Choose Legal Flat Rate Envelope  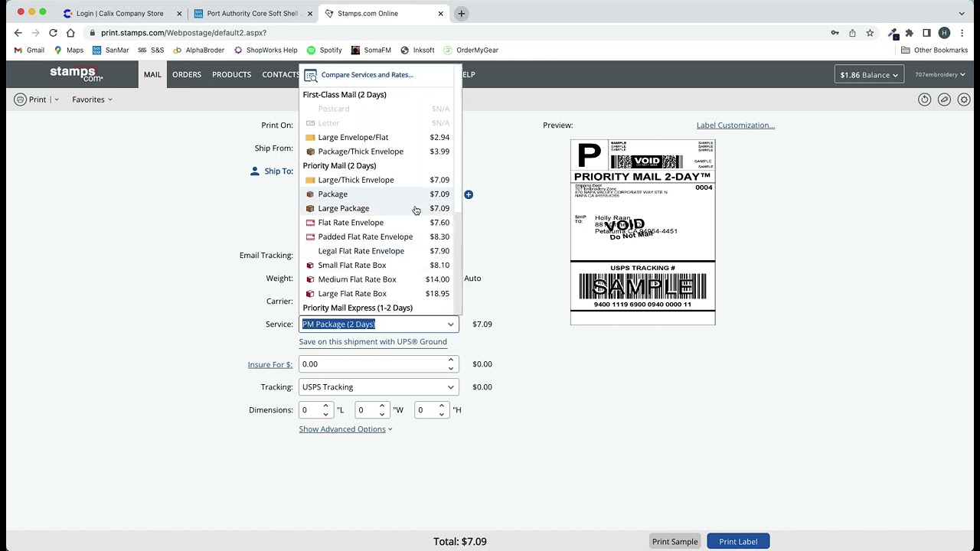point(377,251)
